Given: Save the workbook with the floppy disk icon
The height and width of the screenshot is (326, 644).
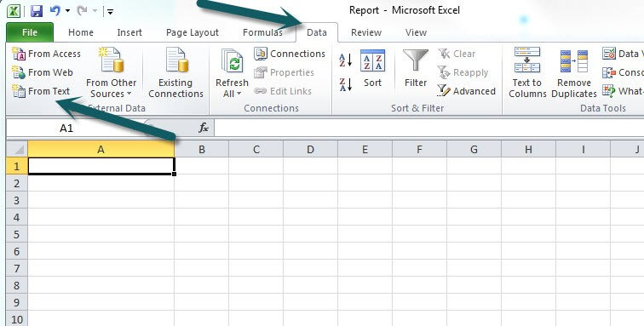Looking at the screenshot, I should (x=37, y=11).
